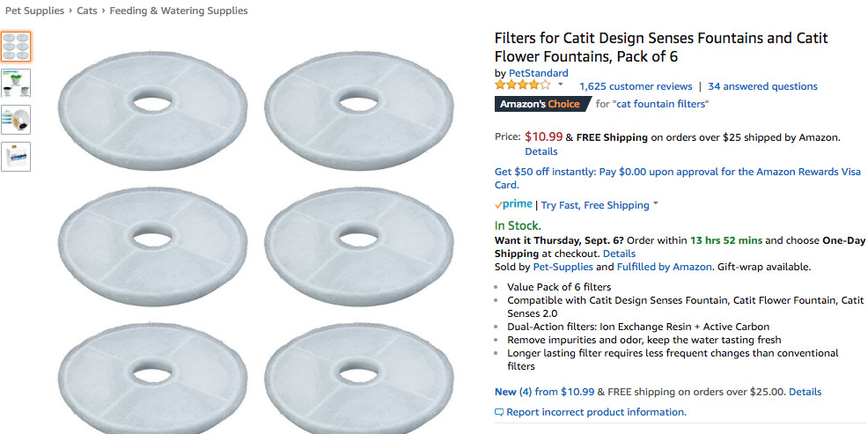
Task: View the compatible fountains thumbnail
Action: pyautogui.click(x=16, y=83)
